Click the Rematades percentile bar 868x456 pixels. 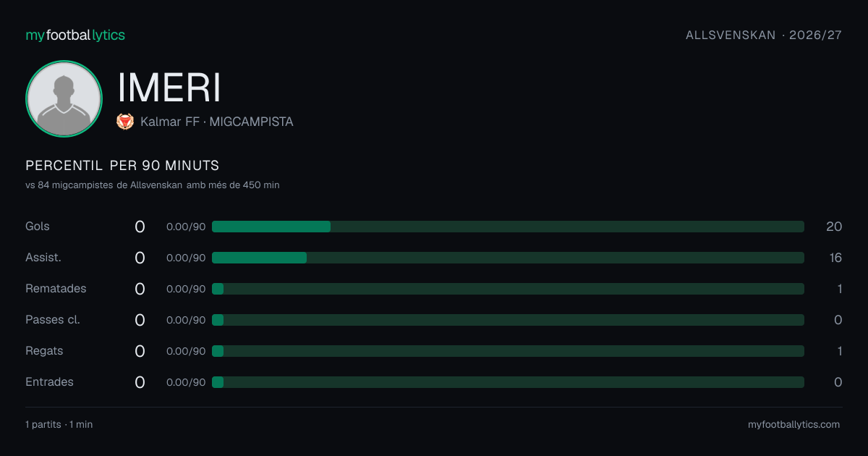(x=508, y=289)
